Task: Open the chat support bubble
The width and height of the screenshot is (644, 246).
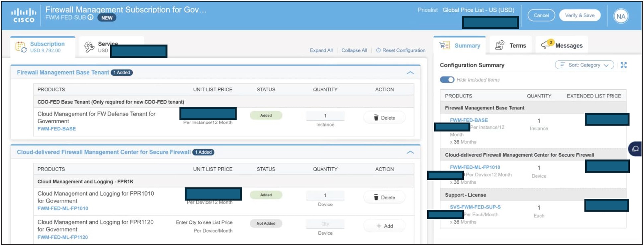Action: tap(635, 149)
